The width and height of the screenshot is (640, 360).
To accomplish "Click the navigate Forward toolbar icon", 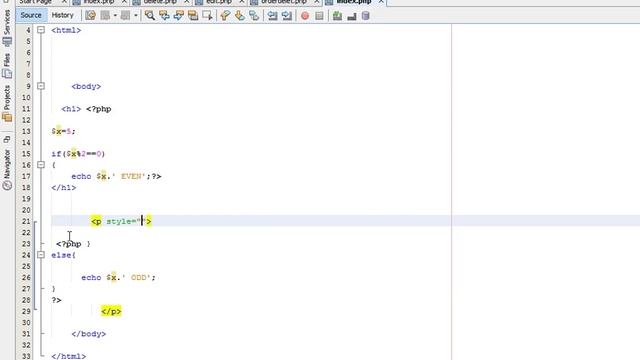I will click(x=125, y=16).
